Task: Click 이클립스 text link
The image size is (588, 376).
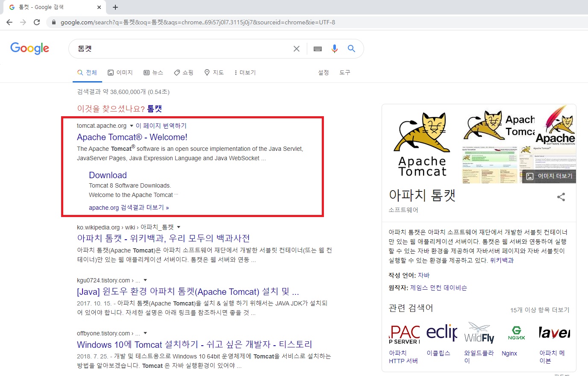Action: pos(438,353)
